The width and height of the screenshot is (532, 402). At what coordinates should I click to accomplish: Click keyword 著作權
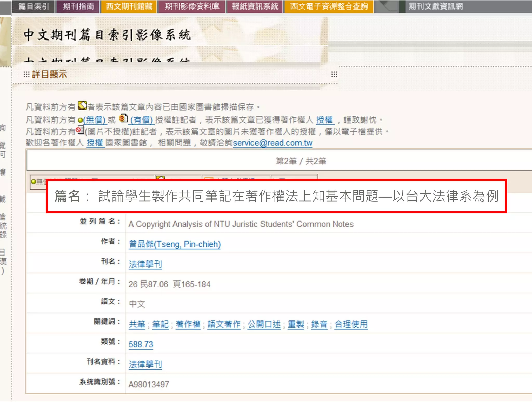tap(188, 324)
